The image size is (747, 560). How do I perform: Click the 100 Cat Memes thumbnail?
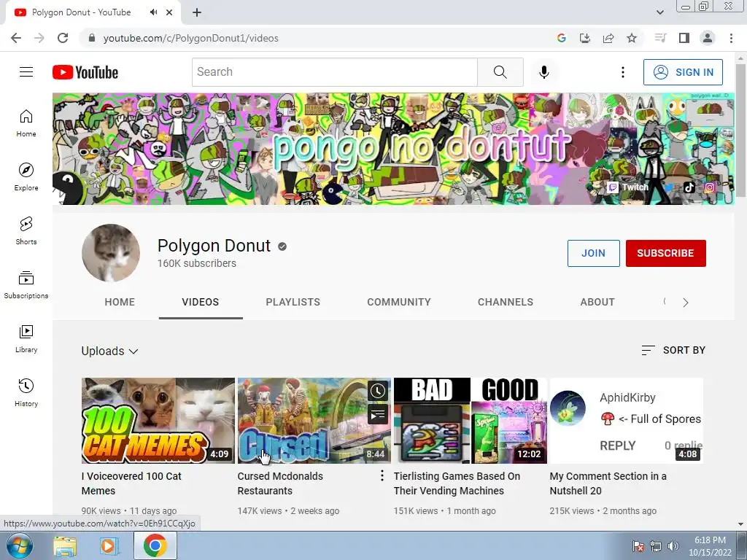[x=158, y=421]
